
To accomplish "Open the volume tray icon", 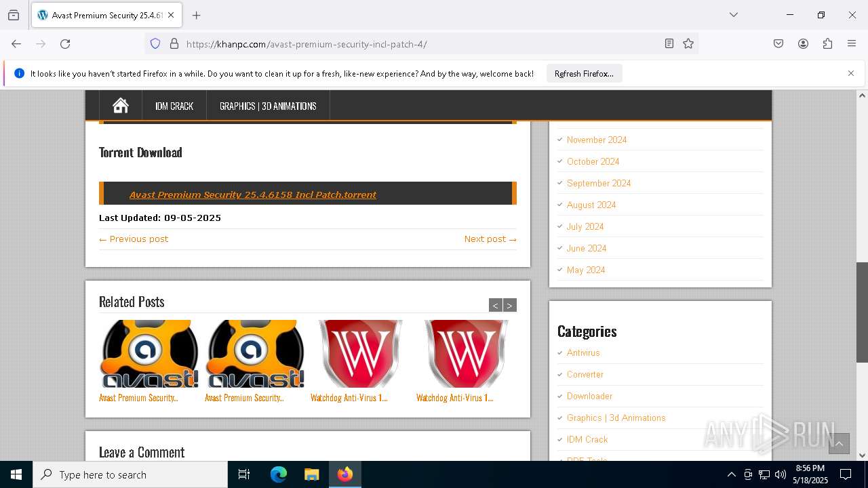I will point(781,474).
